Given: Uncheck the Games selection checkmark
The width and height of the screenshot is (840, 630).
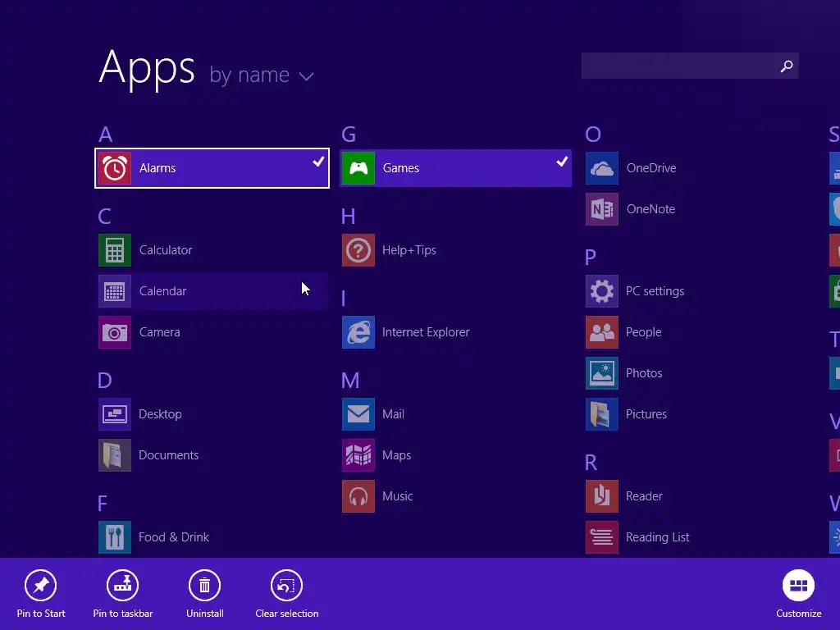Looking at the screenshot, I should pyautogui.click(x=562, y=162).
